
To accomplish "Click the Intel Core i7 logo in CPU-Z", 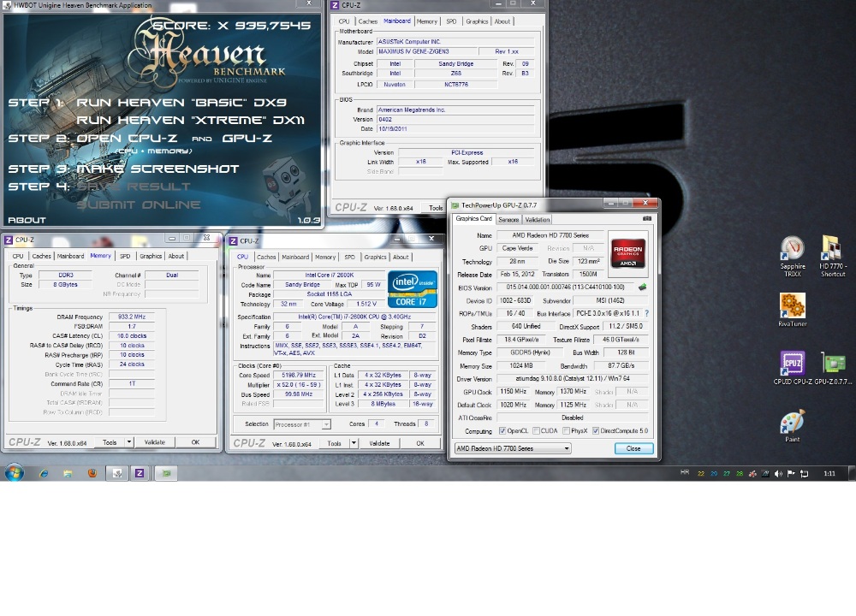I will pos(413,288).
